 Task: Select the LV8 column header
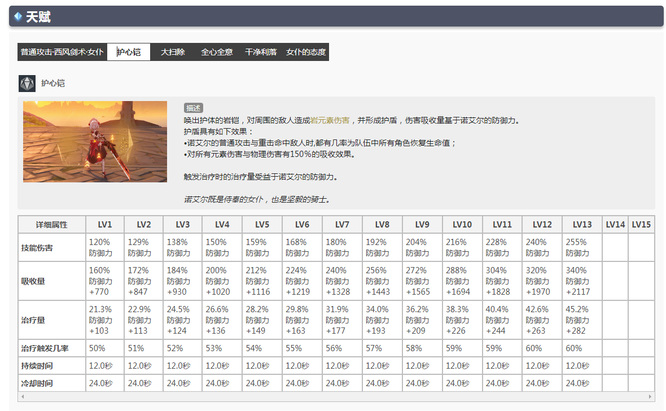[x=382, y=224]
